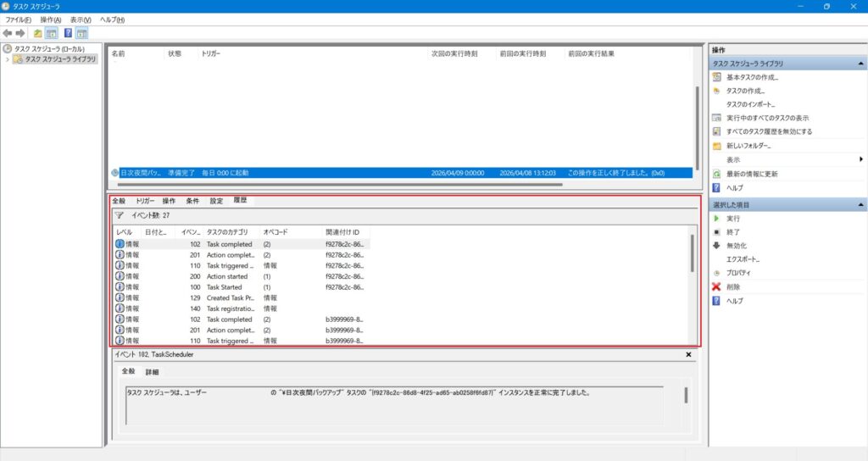The image size is (868, 461).
Task: Expand the タスク スケジューラ ライブラリ tree node
Action: (8, 59)
